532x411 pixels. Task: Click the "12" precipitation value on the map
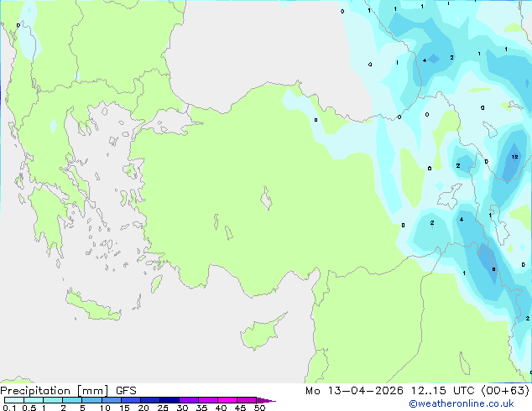(x=514, y=157)
